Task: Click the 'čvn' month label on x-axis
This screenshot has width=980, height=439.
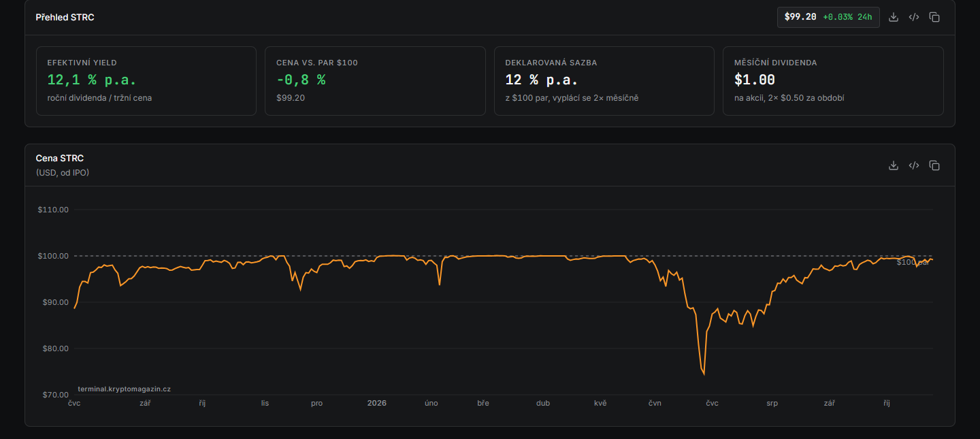Action: tap(655, 403)
